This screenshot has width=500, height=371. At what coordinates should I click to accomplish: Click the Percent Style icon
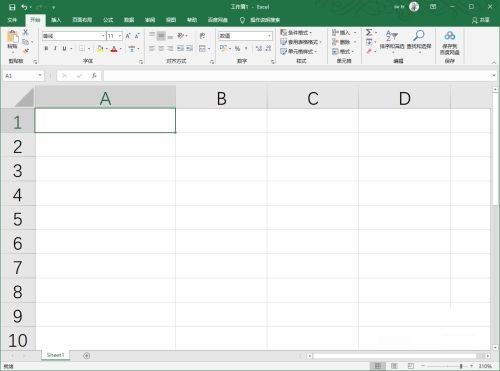(237, 49)
